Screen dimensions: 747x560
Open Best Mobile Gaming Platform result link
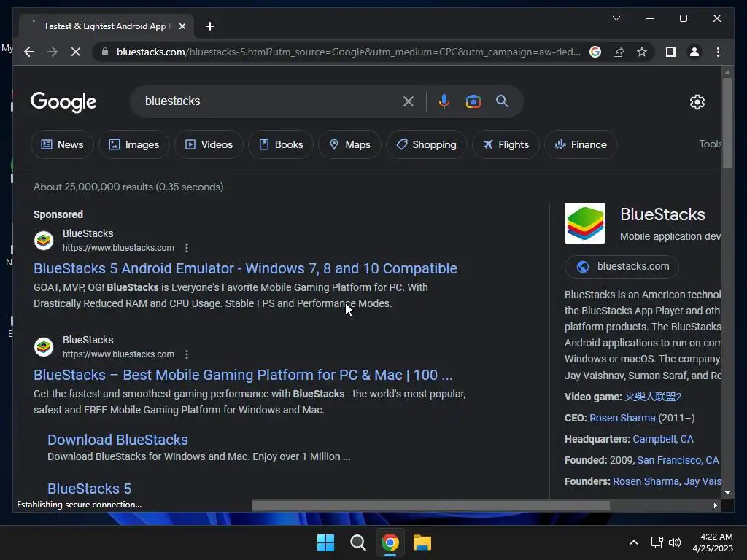(x=243, y=375)
